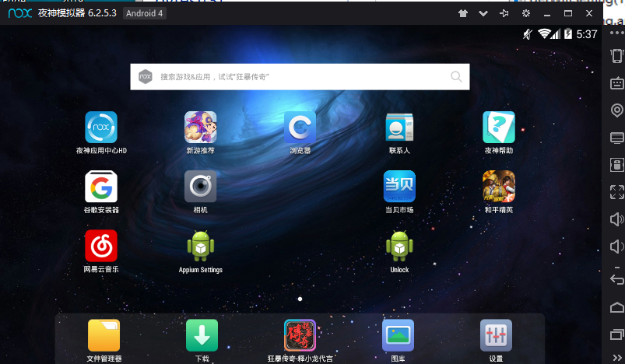Open Nox system settings gear in title bar
Screen dimensions: 625x364
click(526, 13)
